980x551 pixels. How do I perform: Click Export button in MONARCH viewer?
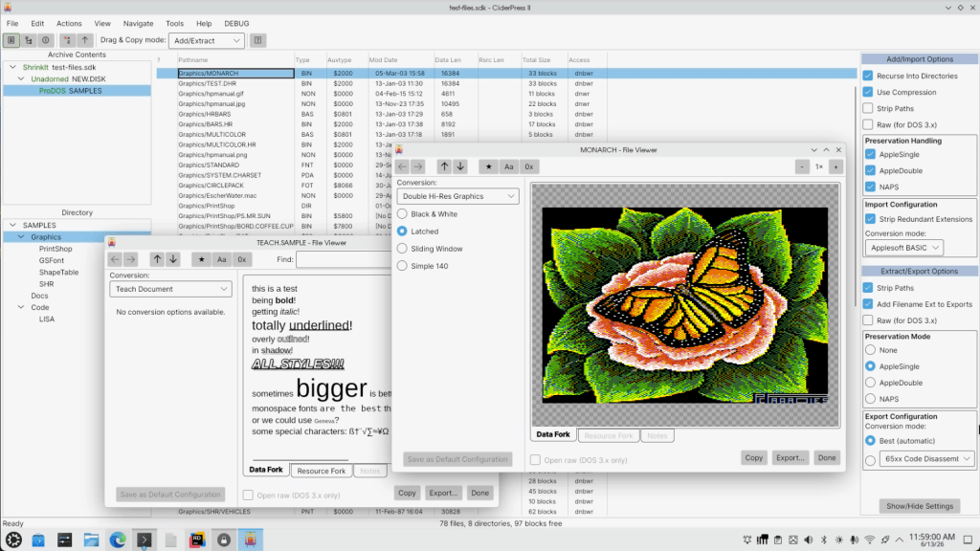(790, 458)
